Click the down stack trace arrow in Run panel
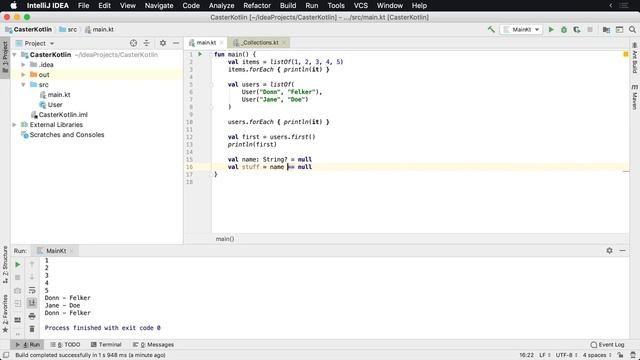The image size is (640, 360). pos(32,278)
